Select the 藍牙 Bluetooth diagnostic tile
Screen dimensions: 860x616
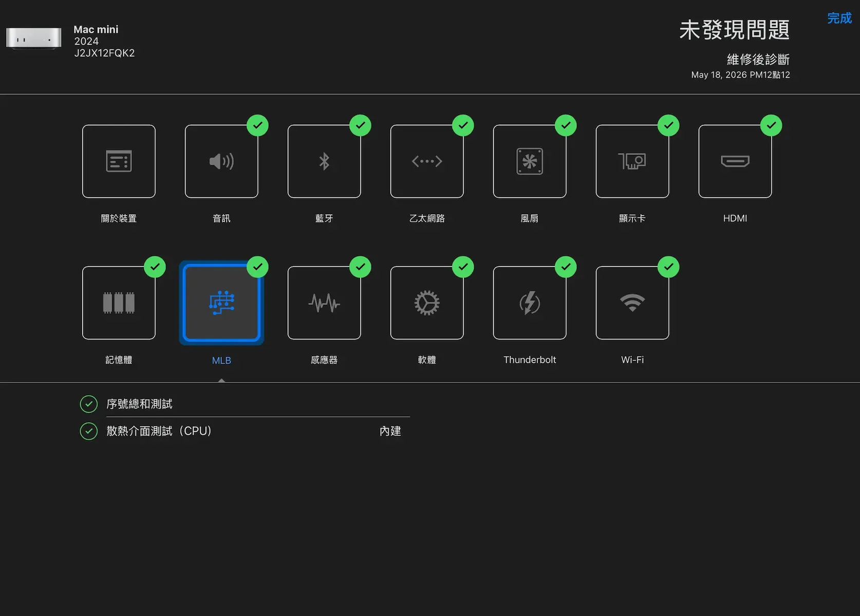coord(324,161)
